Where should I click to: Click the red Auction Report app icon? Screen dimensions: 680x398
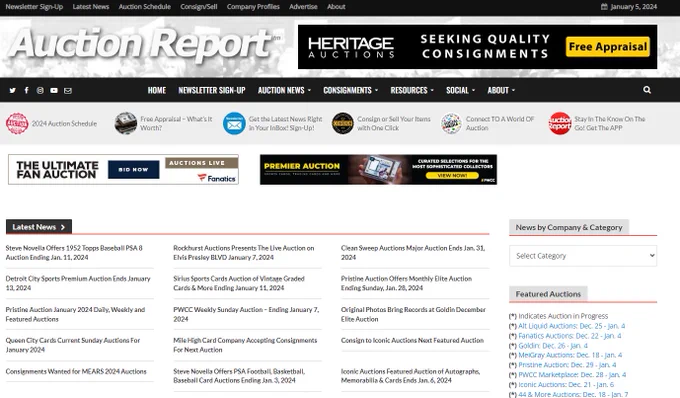coord(560,124)
